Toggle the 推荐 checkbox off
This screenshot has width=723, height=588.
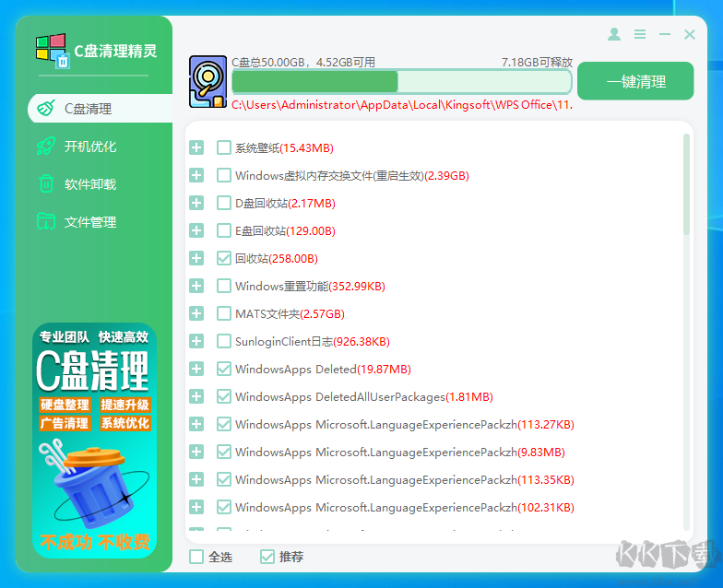click(x=267, y=557)
